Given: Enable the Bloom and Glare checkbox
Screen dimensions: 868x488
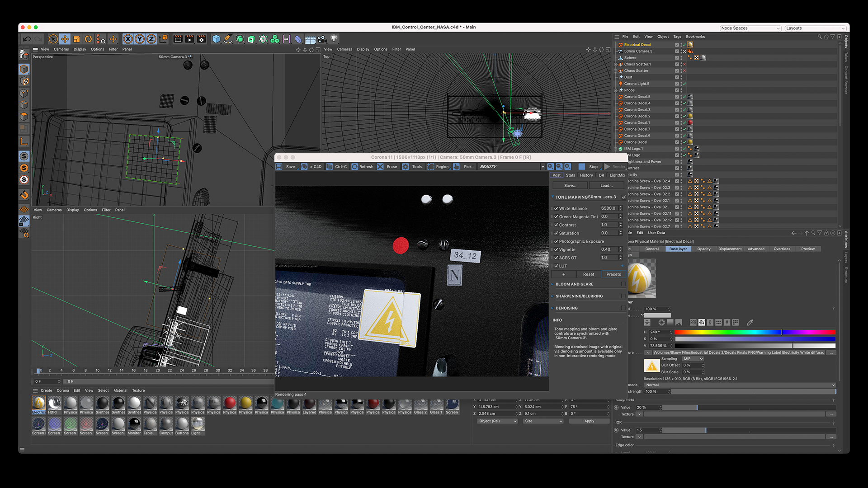Looking at the screenshot, I should click(x=623, y=284).
